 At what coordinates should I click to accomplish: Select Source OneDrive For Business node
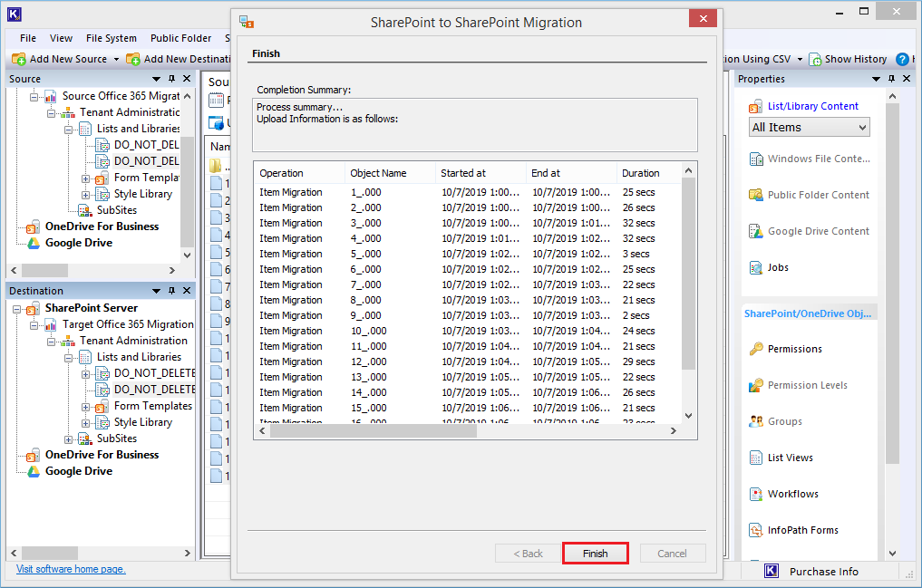point(102,227)
